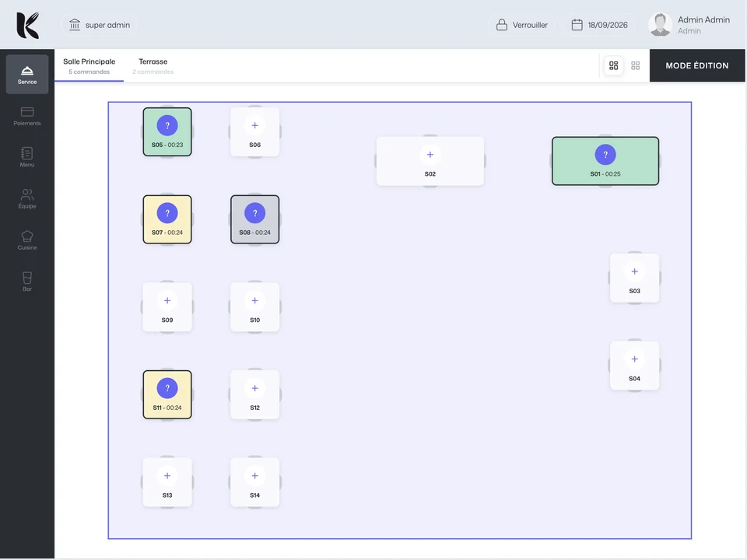Screen dimensions: 747x560
Task: Click the plus icon on table S14
Action: pyautogui.click(x=255, y=476)
